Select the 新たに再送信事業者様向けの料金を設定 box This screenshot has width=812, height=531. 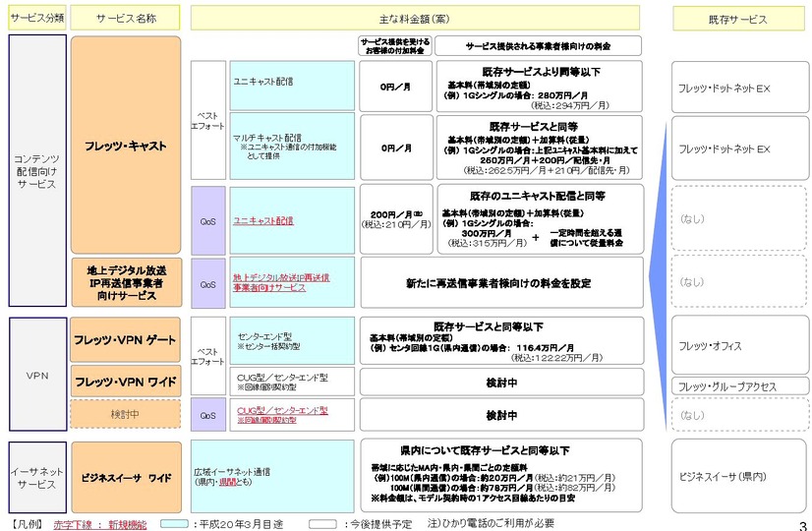pos(501,283)
